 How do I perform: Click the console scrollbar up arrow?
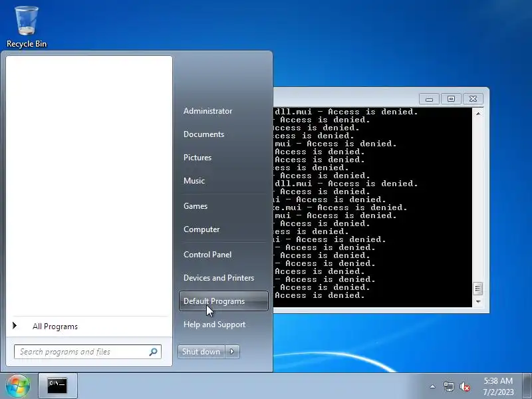point(478,114)
